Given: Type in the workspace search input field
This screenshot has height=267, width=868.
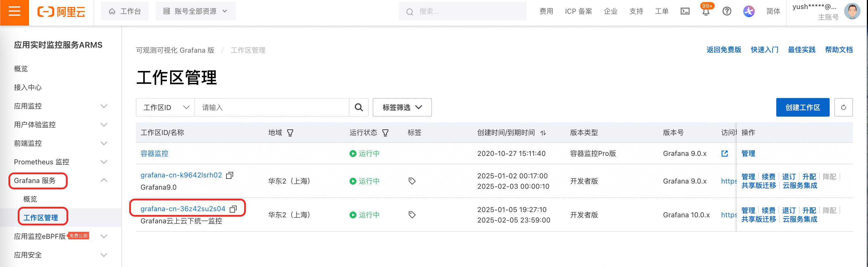Looking at the screenshot, I should click(272, 107).
